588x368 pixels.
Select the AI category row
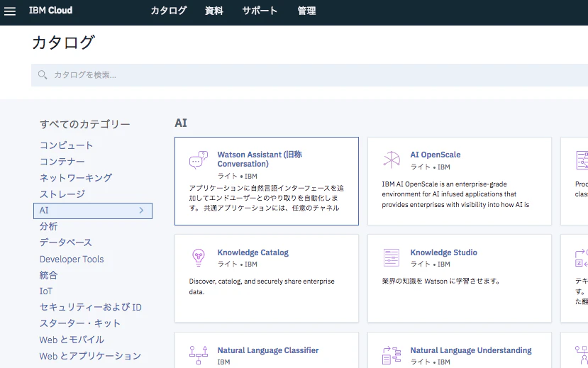click(x=93, y=211)
